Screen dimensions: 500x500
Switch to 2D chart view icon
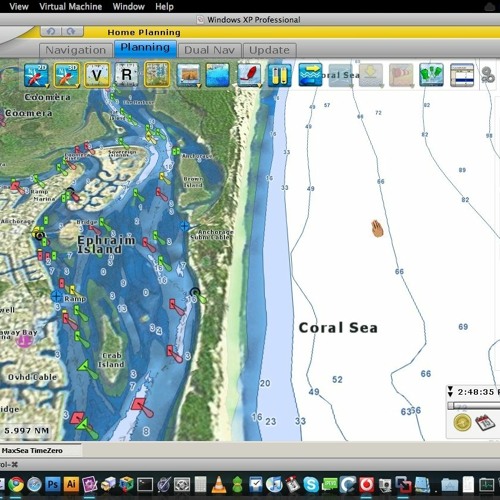tap(36, 75)
